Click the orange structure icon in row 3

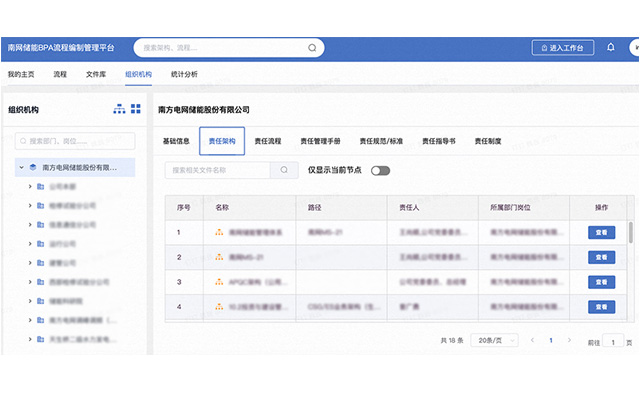[219, 282]
